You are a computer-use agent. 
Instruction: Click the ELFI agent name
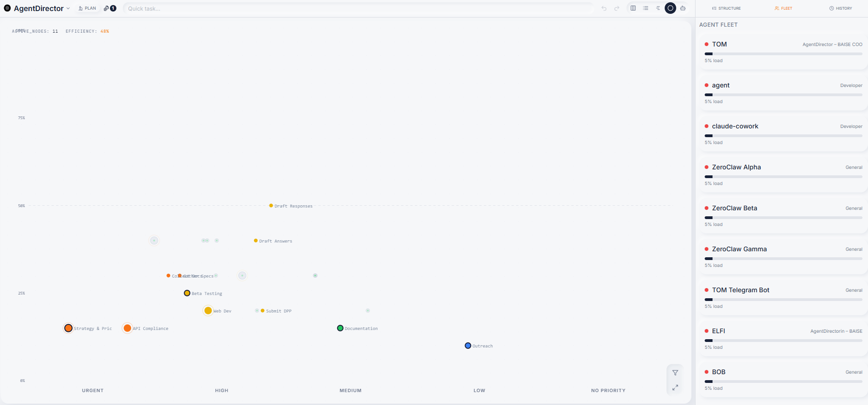(x=719, y=331)
